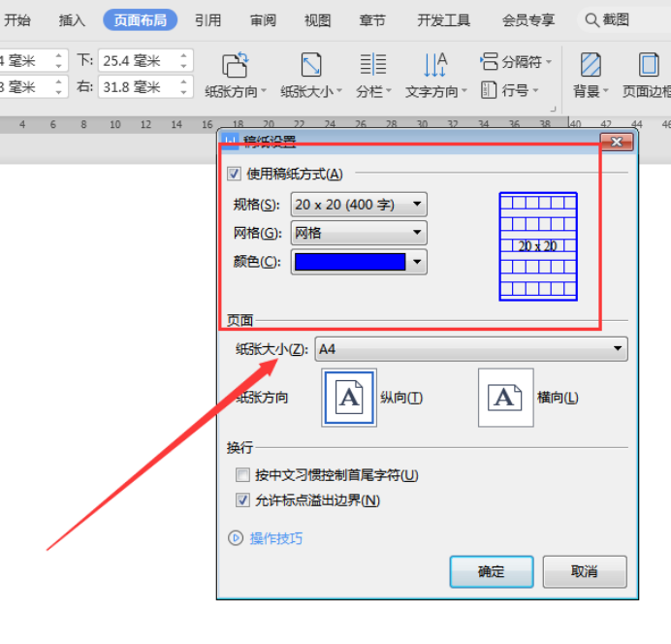Open the 分隔符 breaks menu

[x=516, y=62]
